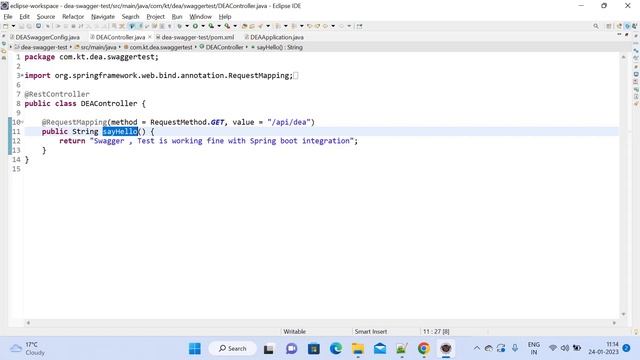Open a Terminal from the toolbar
The width and height of the screenshot is (640, 360).
[x=38, y=26]
